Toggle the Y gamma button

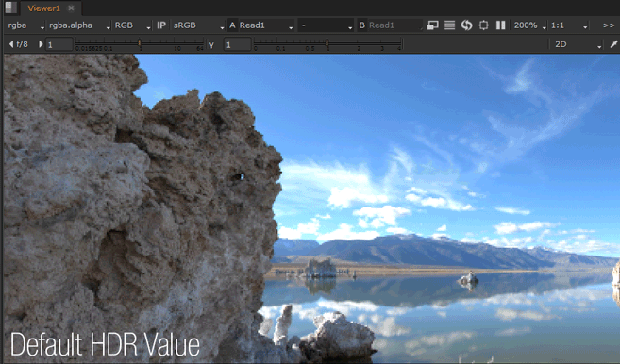(x=211, y=44)
